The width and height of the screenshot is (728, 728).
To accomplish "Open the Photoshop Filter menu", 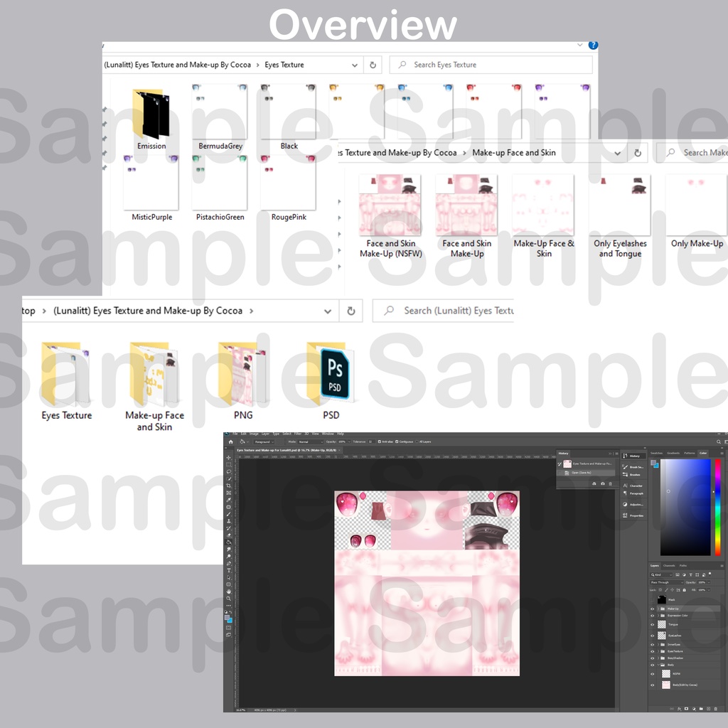I will [298, 434].
